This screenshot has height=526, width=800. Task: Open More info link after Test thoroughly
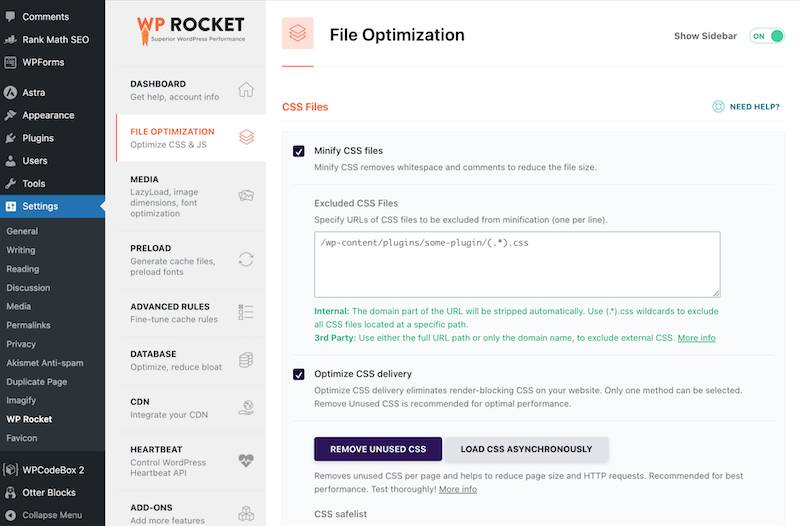458,489
